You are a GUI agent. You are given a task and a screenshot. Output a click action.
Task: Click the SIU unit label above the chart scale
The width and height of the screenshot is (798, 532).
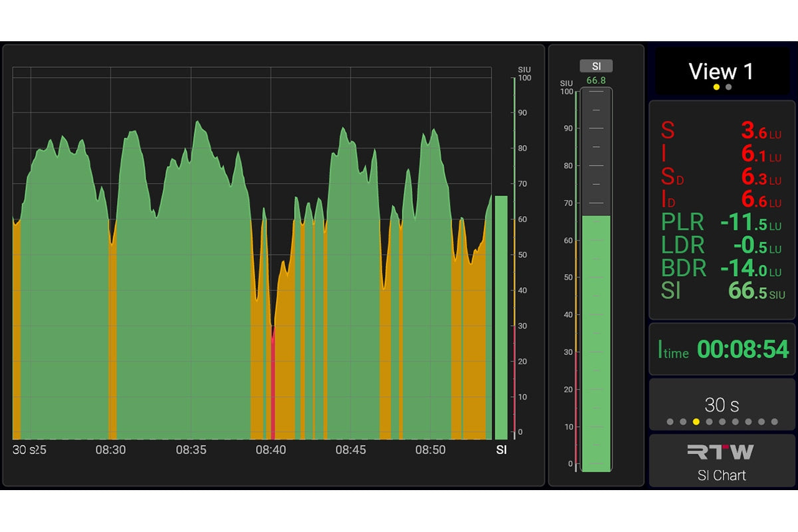523,69
